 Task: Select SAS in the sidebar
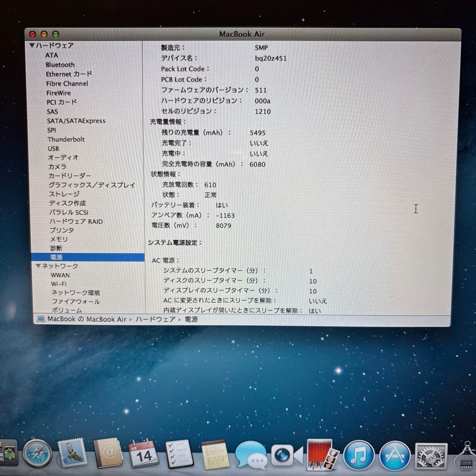click(x=52, y=112)
